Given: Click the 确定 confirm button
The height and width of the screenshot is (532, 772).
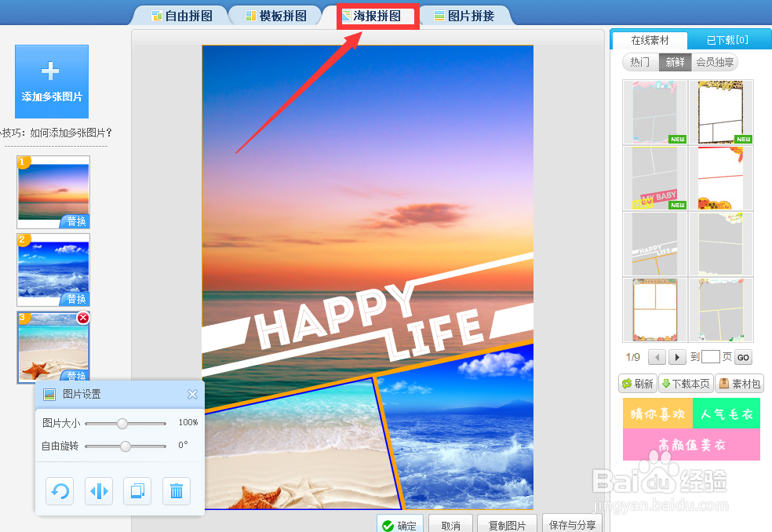Looking at the screenshot, I should (400, 524).
